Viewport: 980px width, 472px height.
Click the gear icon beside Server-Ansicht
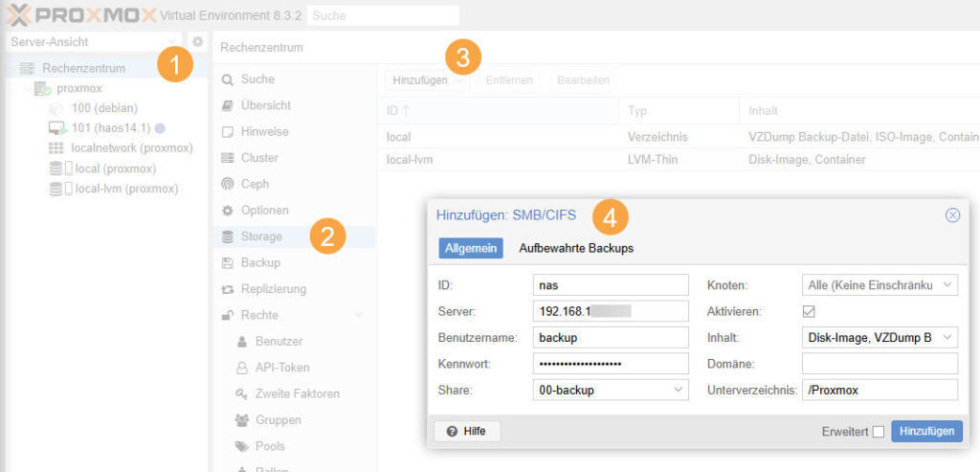(198, 42)
